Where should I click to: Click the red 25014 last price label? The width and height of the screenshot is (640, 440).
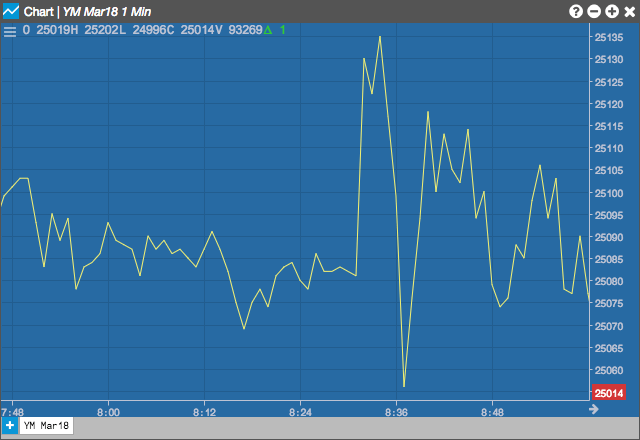(x=609, y=393)
